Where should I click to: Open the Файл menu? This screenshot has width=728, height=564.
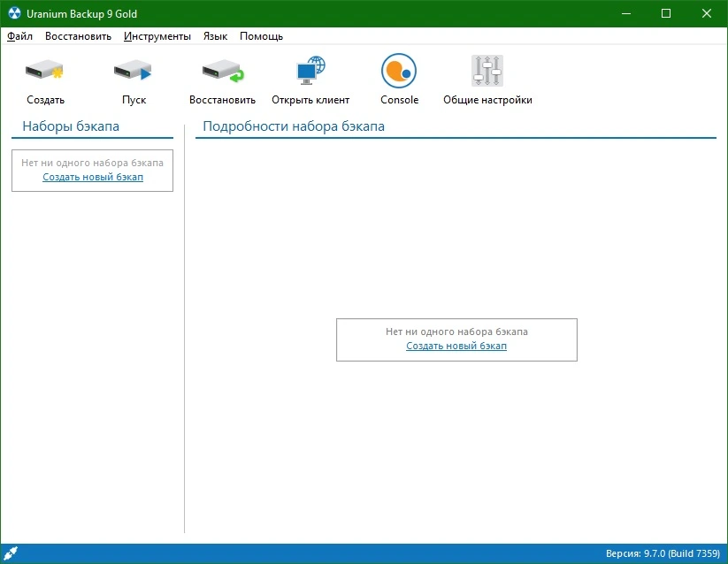[x=19, y=36]
